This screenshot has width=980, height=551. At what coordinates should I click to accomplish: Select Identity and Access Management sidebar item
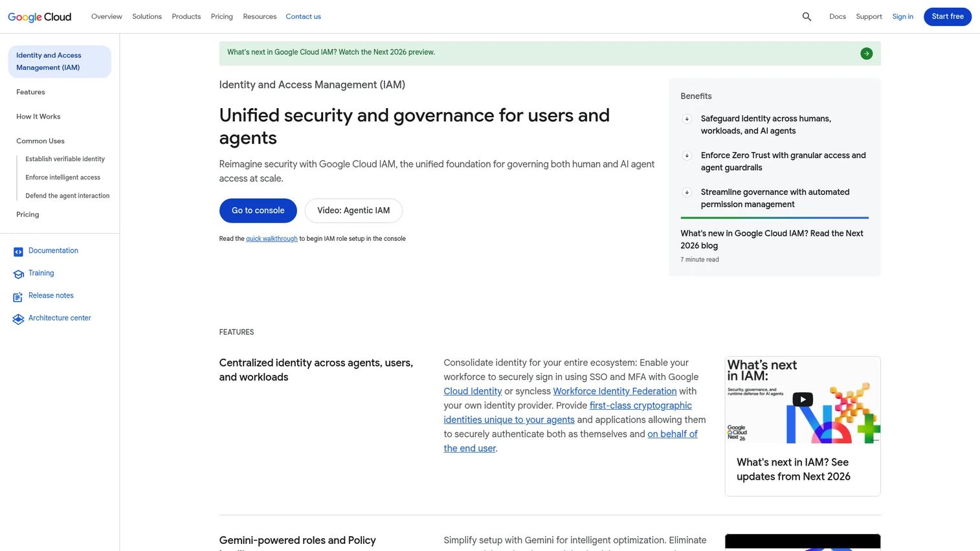(60, 62)
